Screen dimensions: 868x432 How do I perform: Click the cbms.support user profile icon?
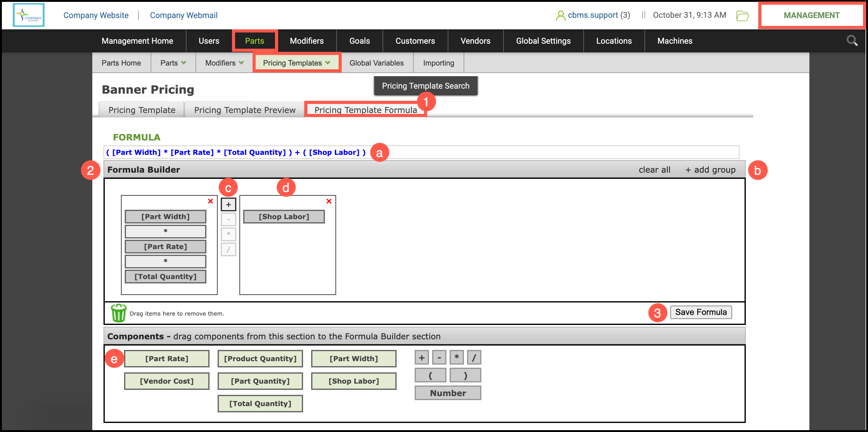coord(560,16)
